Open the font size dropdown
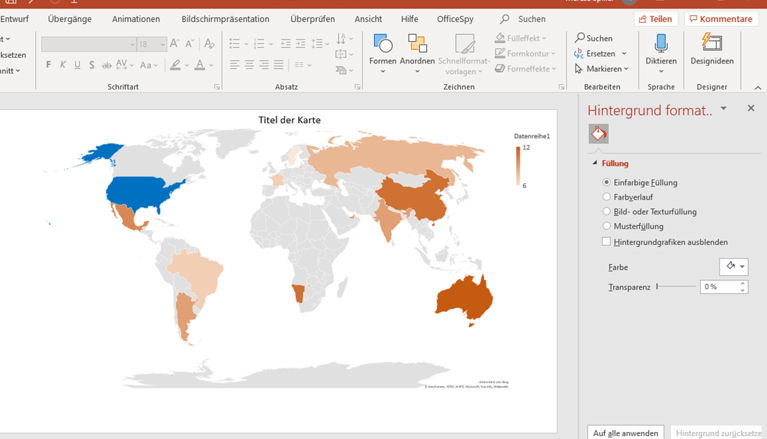 click(162, 44)
